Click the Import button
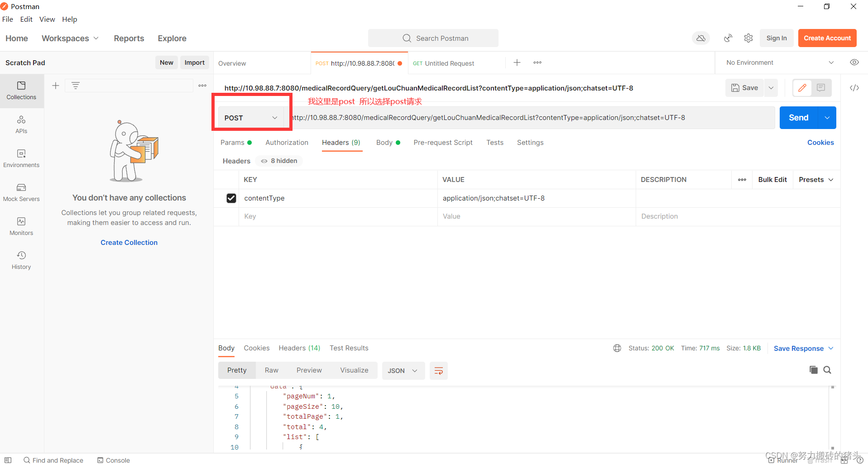The height and width of the screenshot is (464, 868). tap(195, 62)
